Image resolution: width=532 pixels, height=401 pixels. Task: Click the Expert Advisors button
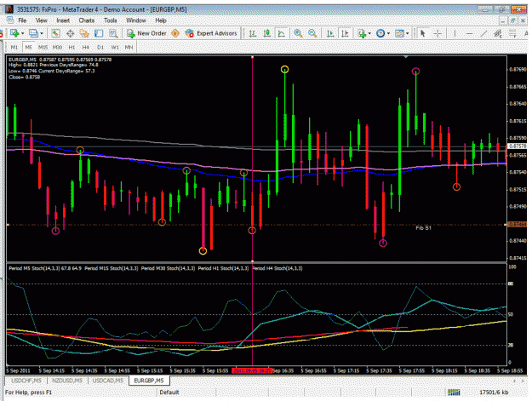tap(211, 33)
